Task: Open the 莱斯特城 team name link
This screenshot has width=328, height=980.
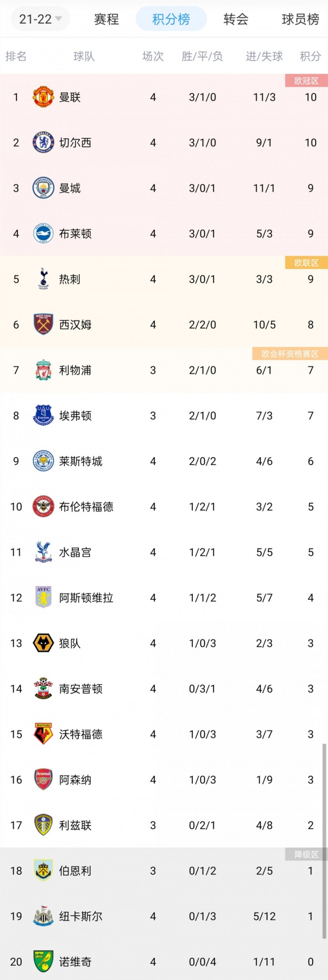Action: pyautogui.click(x=80, y=461)
